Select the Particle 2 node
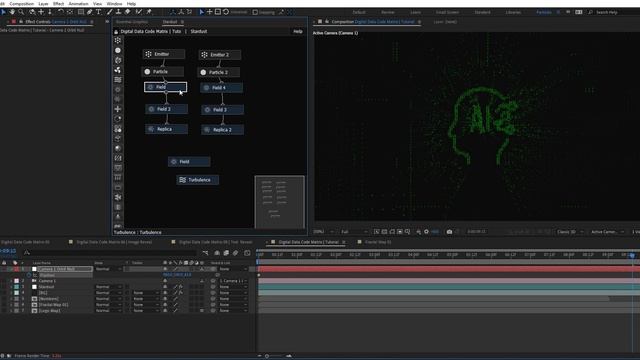The width and height of the screenshot is (640, 360). coord(219,72)
